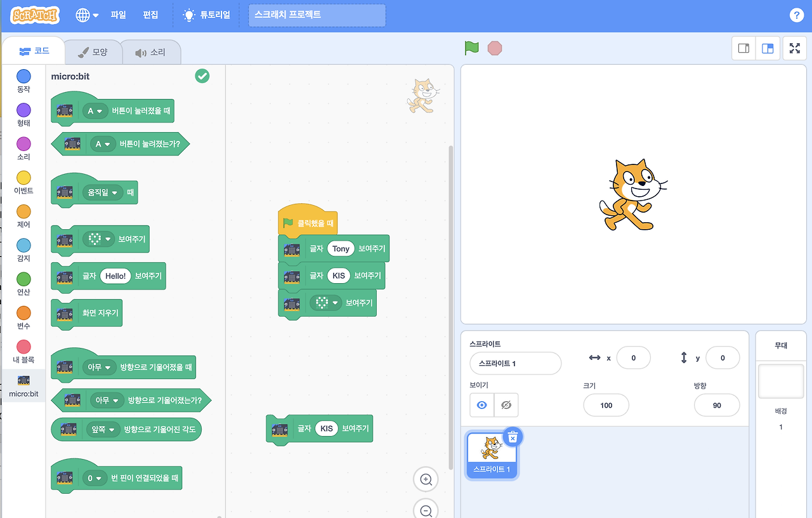Open 튜토리얼 with the lightbulb
Screen dimensions: 812x518
click(206, 15)
